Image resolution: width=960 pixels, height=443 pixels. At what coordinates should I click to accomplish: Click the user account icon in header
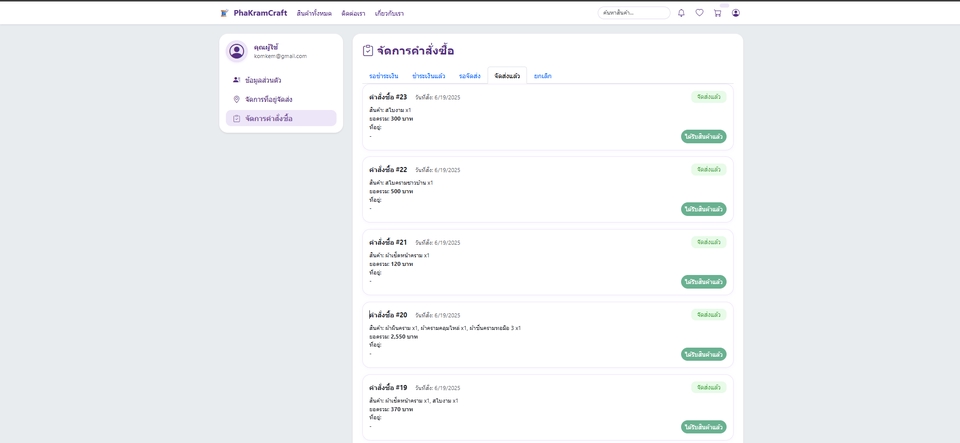[x=736, y=13]
